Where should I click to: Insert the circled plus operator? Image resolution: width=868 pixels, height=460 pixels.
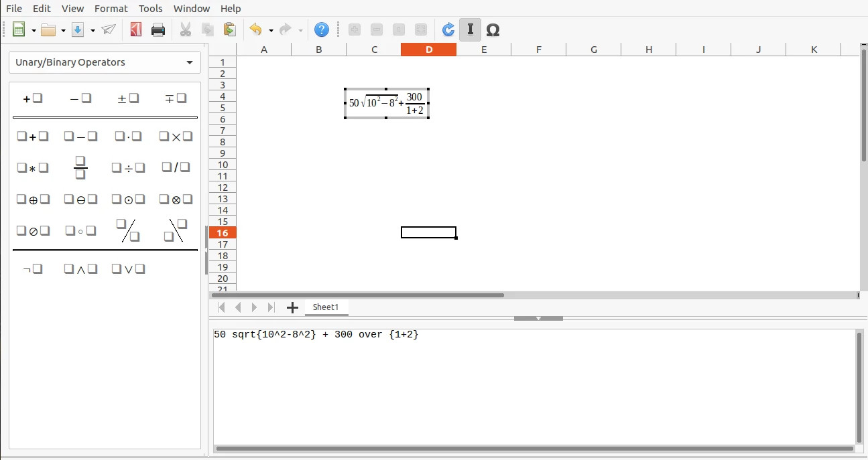coord(33,199)
